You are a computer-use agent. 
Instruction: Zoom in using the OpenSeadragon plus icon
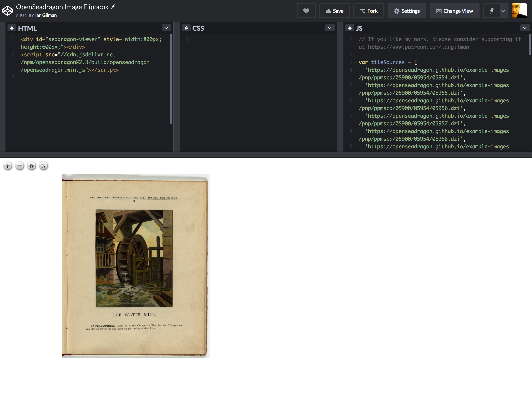click(x=8, y=166)
